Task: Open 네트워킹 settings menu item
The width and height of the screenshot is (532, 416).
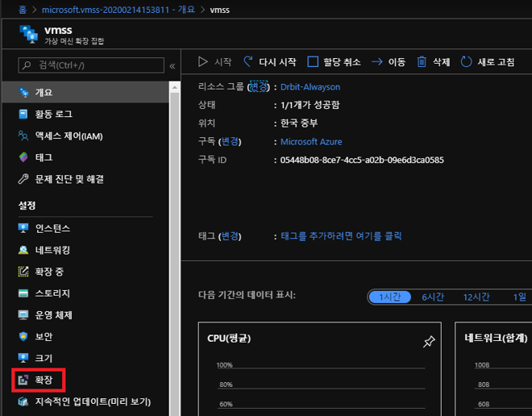Action: click(85, 250)
